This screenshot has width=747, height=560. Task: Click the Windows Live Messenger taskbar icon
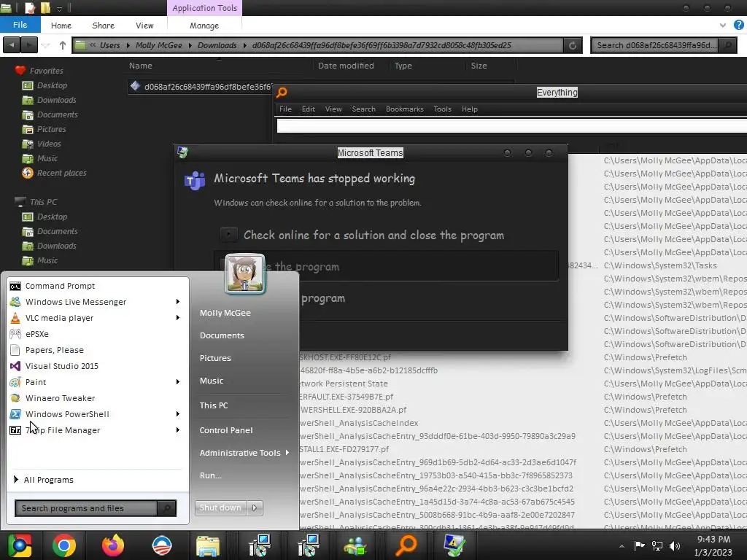(x=355, y=545)
